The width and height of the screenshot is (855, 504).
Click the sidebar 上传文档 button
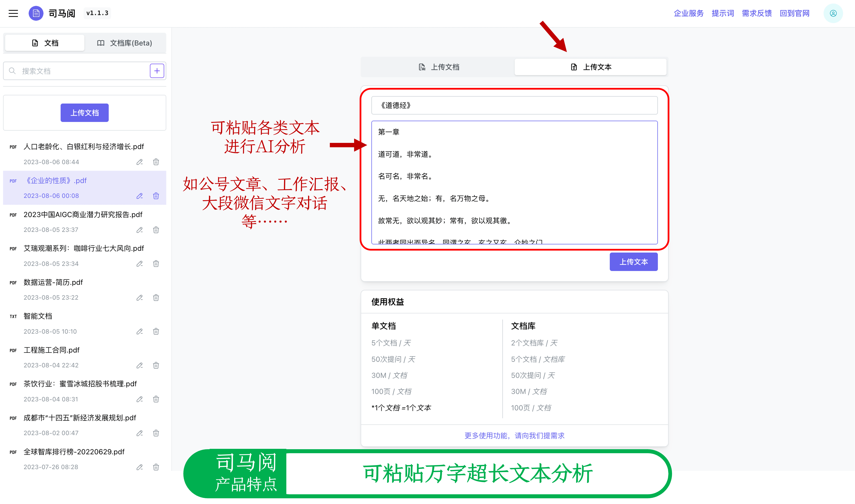[85, 113]
